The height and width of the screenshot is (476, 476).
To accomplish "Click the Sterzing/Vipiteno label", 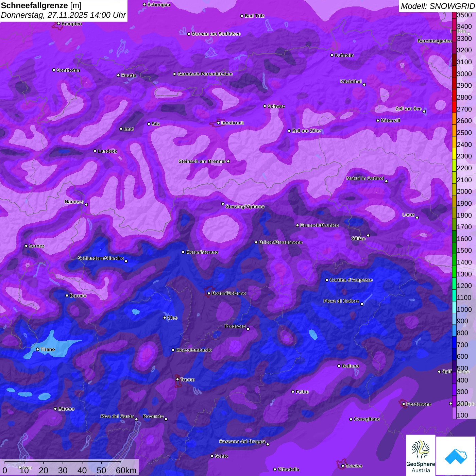I will [x=245, y=206].
